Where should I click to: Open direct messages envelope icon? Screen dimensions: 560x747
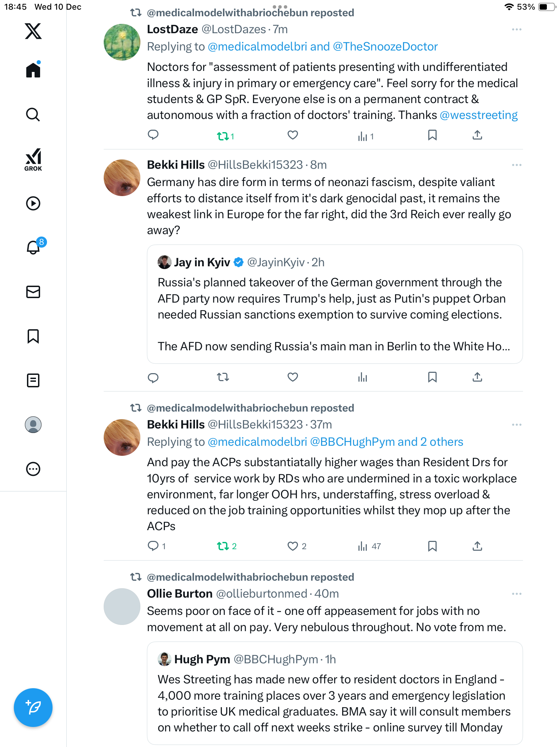[33, 292]
